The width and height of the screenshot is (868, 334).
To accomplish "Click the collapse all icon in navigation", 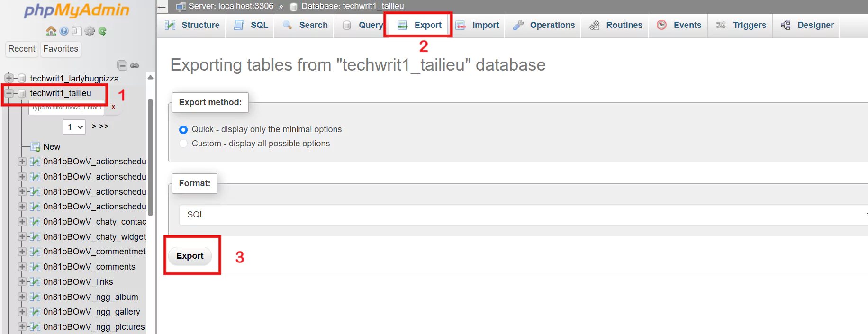I will [122, 65].
